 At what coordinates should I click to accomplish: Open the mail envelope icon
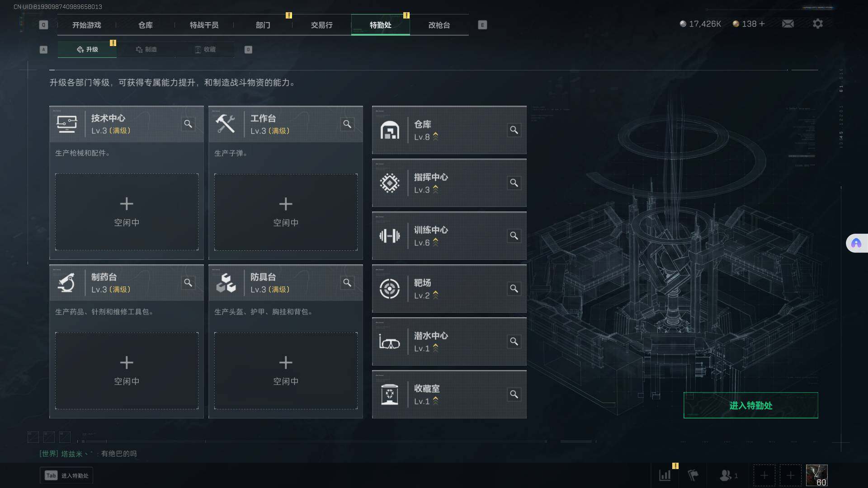788,23
